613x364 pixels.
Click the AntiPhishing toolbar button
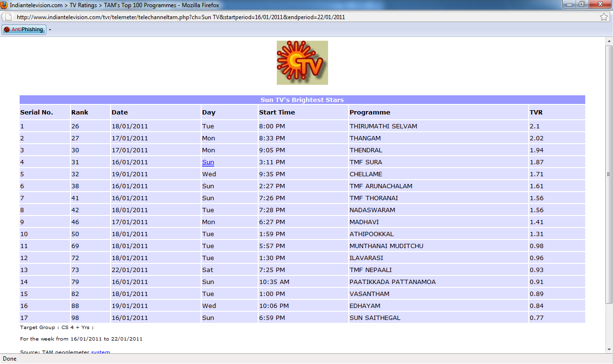click(x=24, y=30)
